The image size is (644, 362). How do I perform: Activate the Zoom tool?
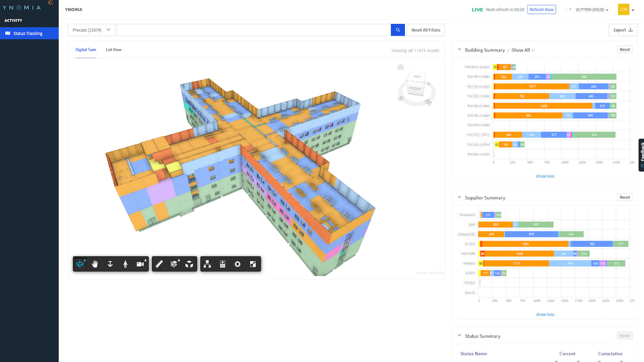110,264
